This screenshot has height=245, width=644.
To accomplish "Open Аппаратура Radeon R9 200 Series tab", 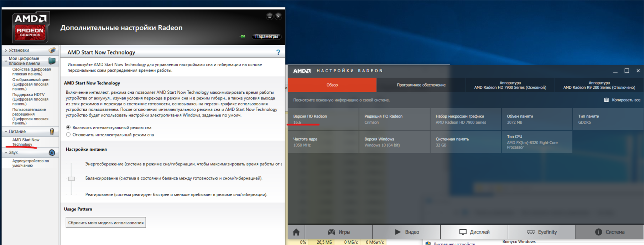I will pos(599,85).
